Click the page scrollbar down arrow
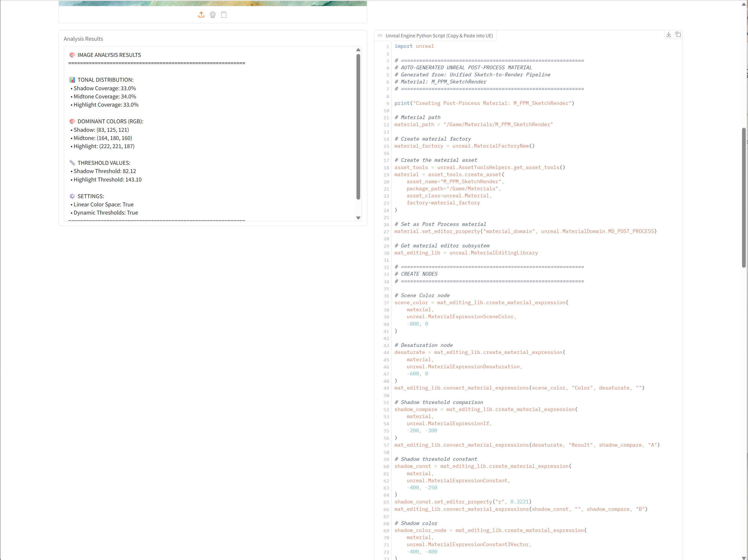748x560 pixels. point(744,557)
